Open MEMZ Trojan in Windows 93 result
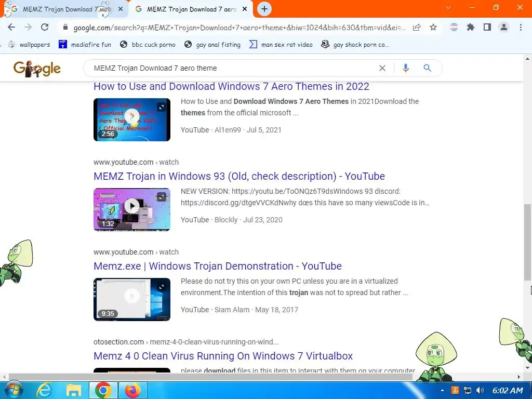The height and width of the screenshot is (399, 532). click(x=239, y=176)
